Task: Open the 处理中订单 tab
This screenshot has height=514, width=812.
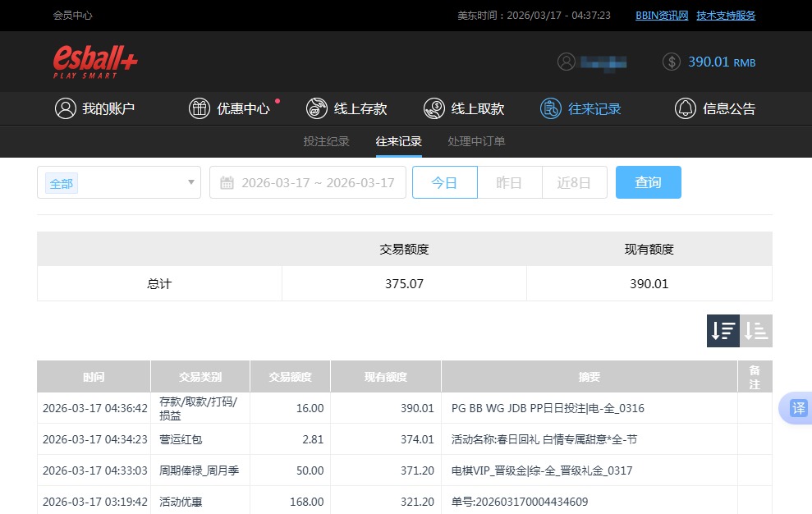Action: 476,141
